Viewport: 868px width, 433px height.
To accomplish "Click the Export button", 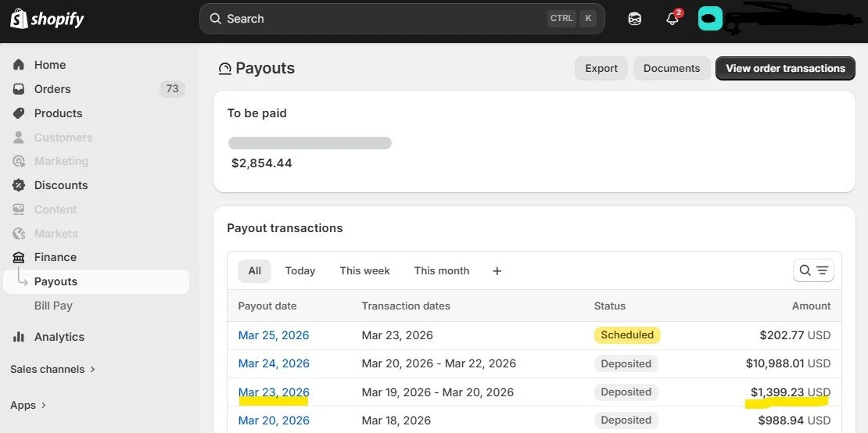I will pyautogui.click(x=601, y=69).
